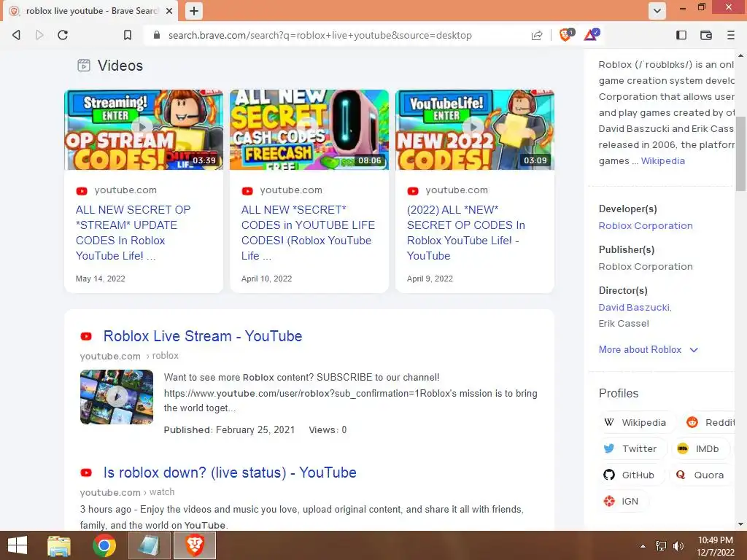Open the network status tray icon
Image resolution: width=747 pixels, height=560 pixels.
[661, 546]
